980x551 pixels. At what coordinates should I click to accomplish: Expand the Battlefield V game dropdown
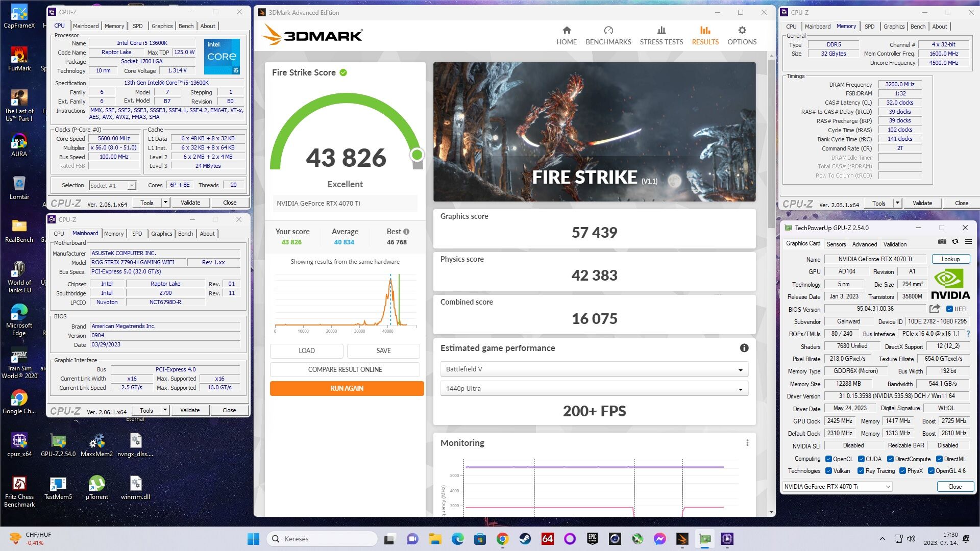coord(594,369)
